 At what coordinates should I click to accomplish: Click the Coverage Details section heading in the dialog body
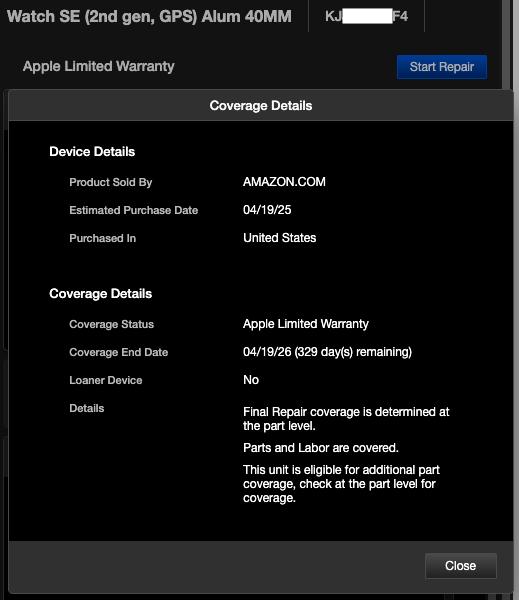coord(101,293)
